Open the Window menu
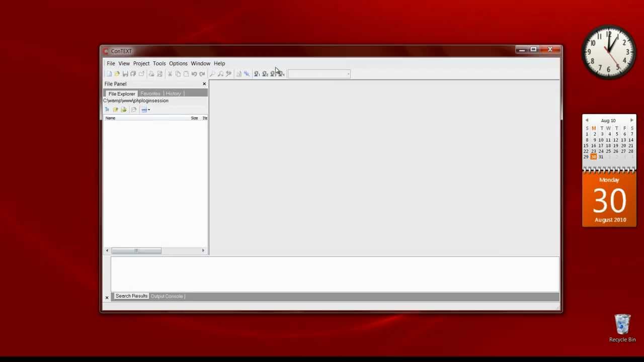 [200, 63]
